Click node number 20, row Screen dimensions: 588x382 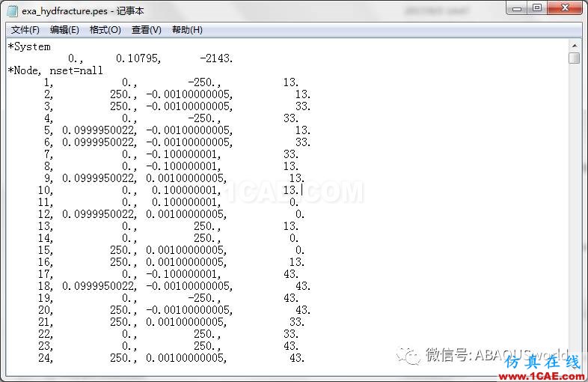click(x=174, y=310)
